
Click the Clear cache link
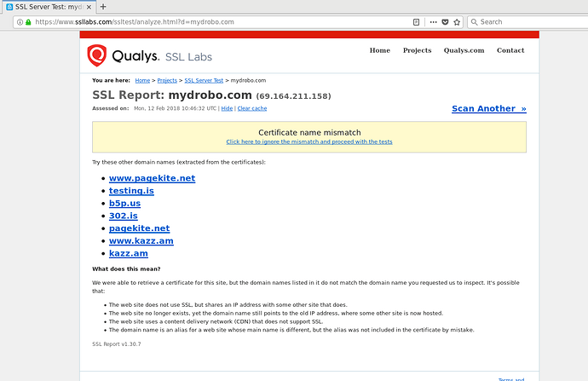coord(252,108)
